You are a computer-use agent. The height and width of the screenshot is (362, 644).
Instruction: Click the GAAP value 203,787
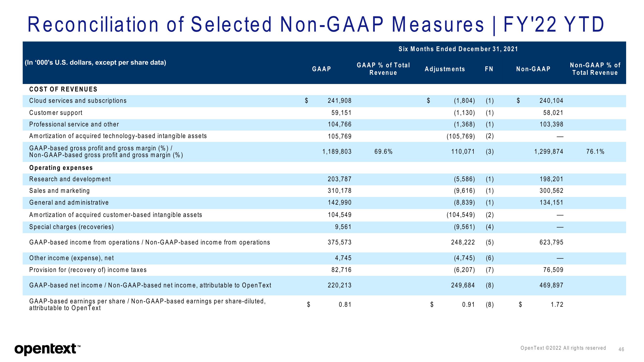339,179
